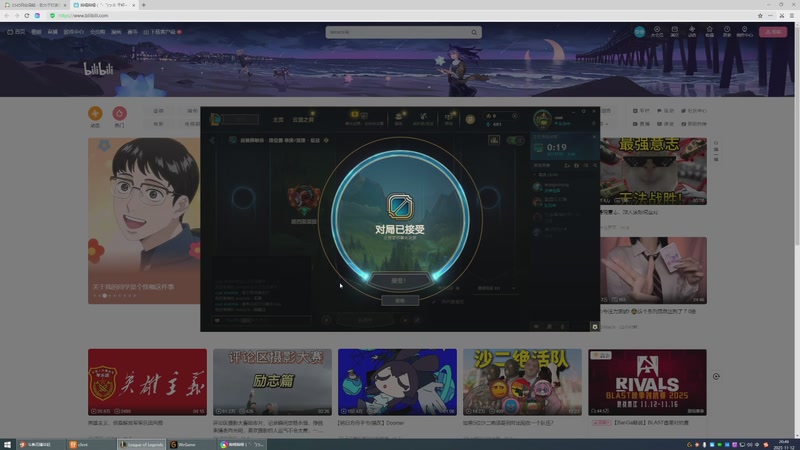The height and width of the screenshot is (450, 800).
Task: Click the bilibili logo on the banner
Action: [98, 69]
